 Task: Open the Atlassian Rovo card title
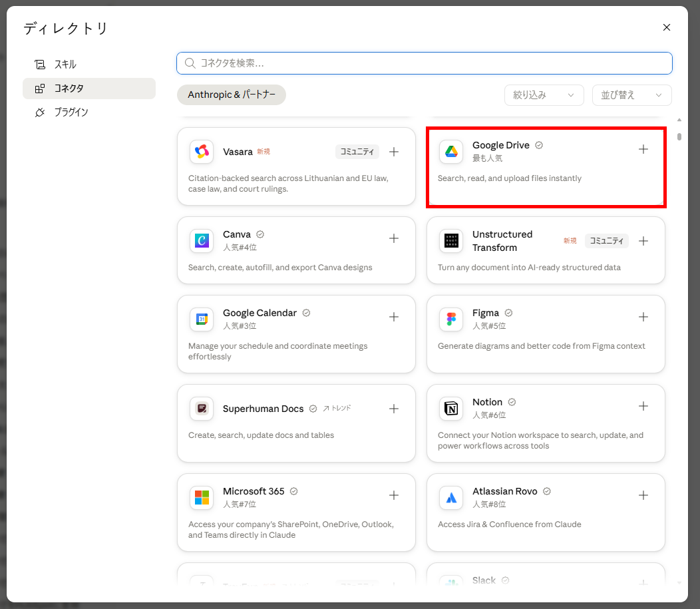click(x=505, y=491)
